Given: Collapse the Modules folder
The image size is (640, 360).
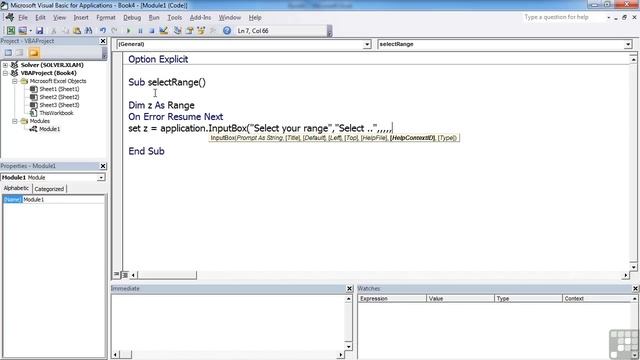Looking at the screenshot, I should coord(15,121).
